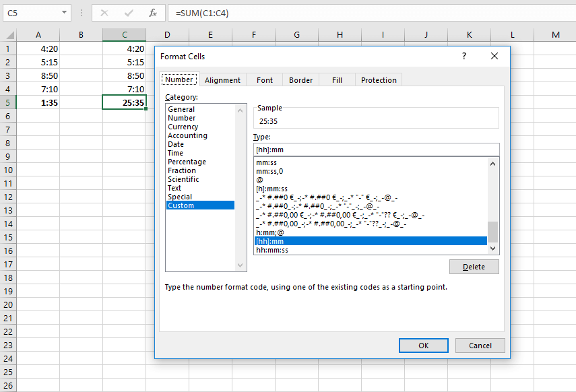Switch to the Border tab
576x392 pixels.
click(300, 80)
